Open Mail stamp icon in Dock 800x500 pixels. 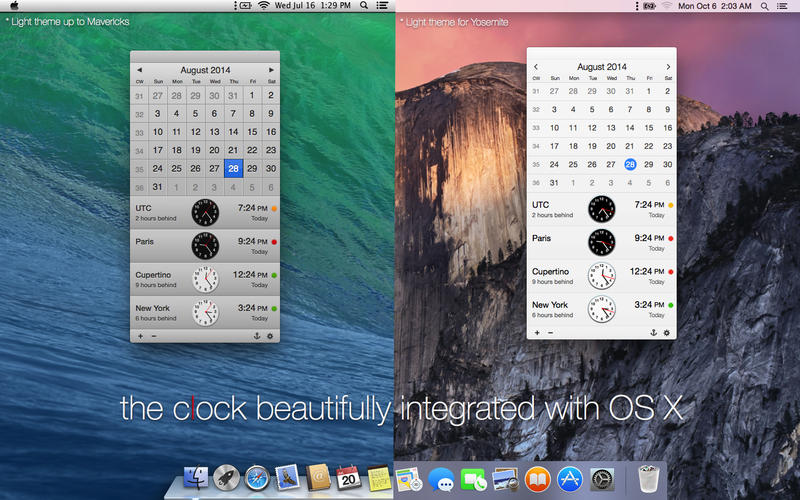tap(287, 478)
